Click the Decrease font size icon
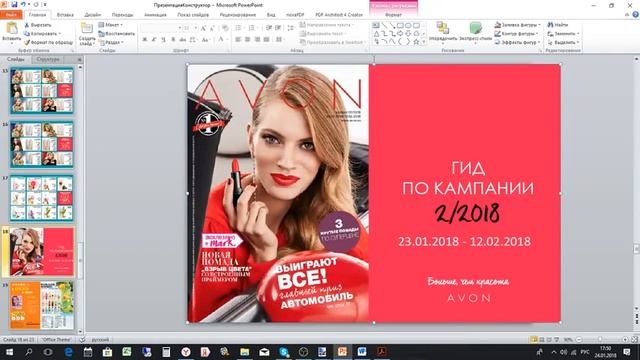 coord(212,28)
